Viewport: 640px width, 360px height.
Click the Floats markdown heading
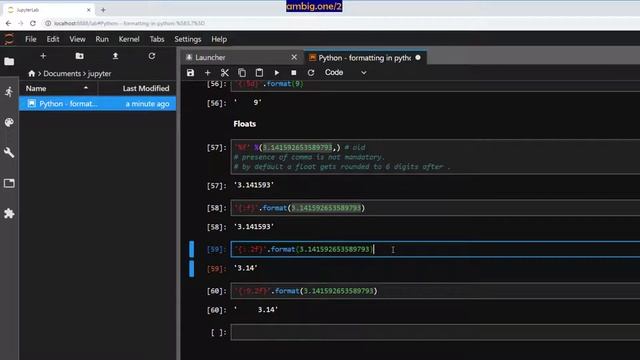coord(244,124)
